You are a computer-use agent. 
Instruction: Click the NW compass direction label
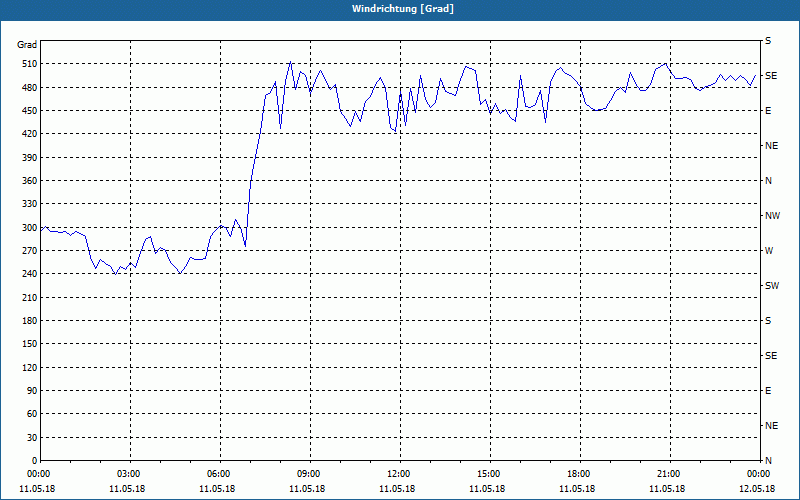coord(772,216)
